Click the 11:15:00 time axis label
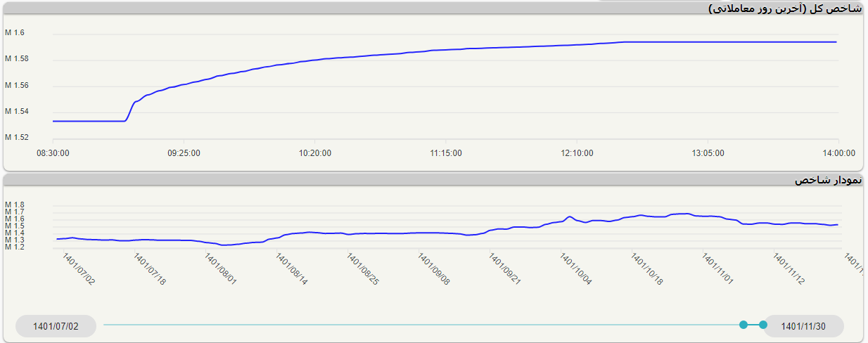 (x=445, y=153)
